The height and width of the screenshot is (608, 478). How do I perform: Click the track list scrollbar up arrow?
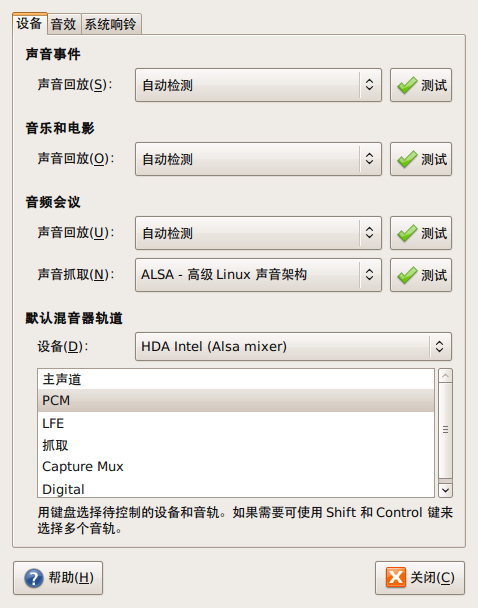coord(445,376)
